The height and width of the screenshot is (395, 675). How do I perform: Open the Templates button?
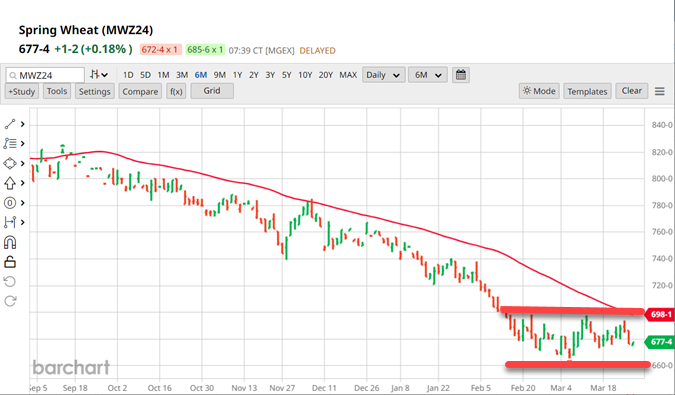click(x=587, y=91)
